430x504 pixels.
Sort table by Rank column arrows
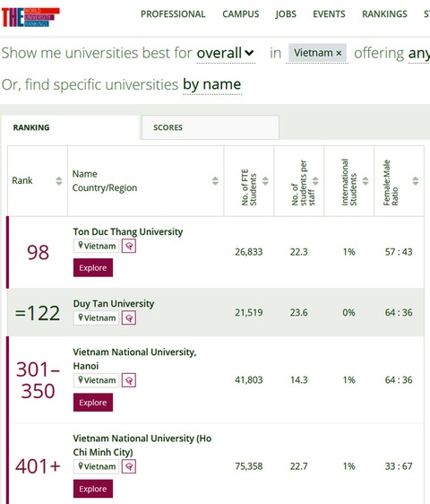[x=59, y=181]
